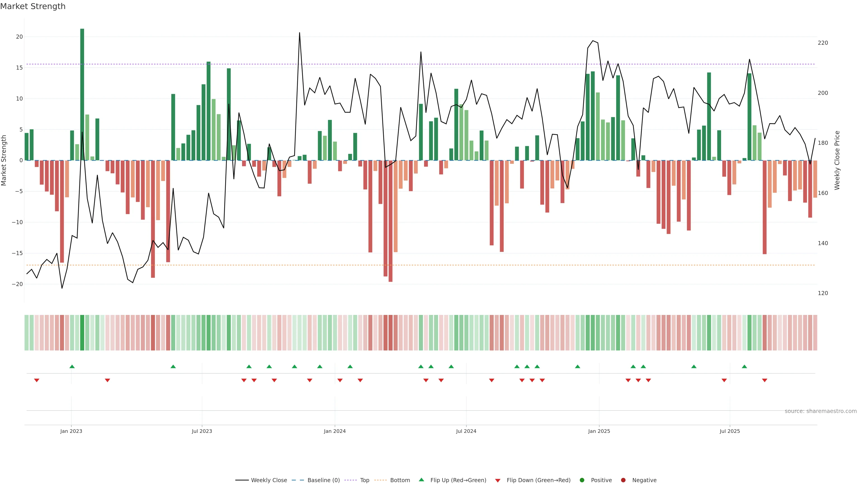Click the purple Top threshold dotted line

(x=337, y=64)
